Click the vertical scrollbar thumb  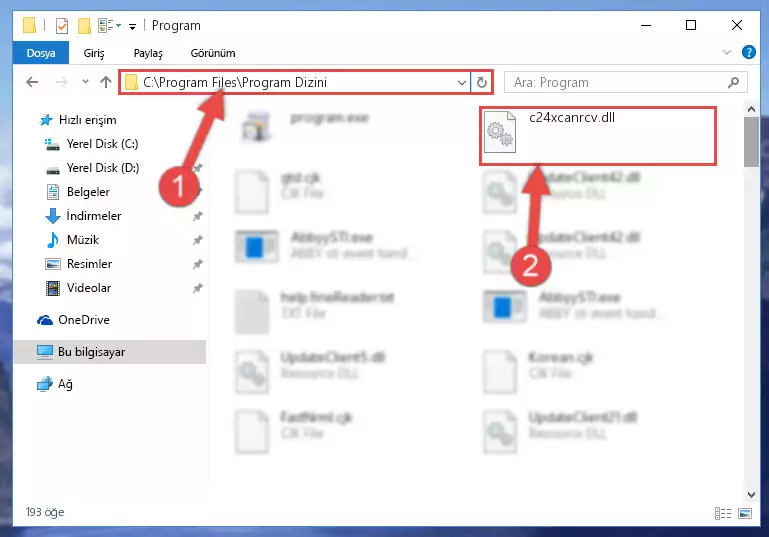click(x=751, y=142)
